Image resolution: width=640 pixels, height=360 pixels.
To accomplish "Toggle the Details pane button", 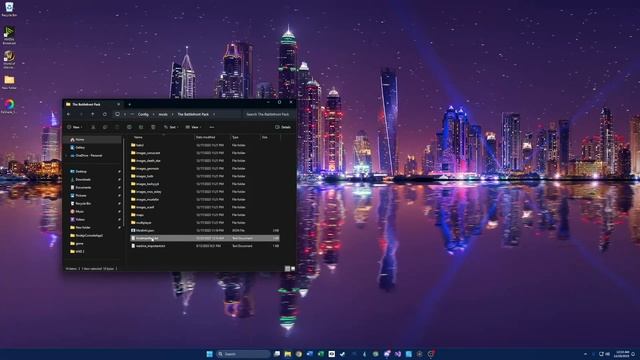I will tap(283, 127).
